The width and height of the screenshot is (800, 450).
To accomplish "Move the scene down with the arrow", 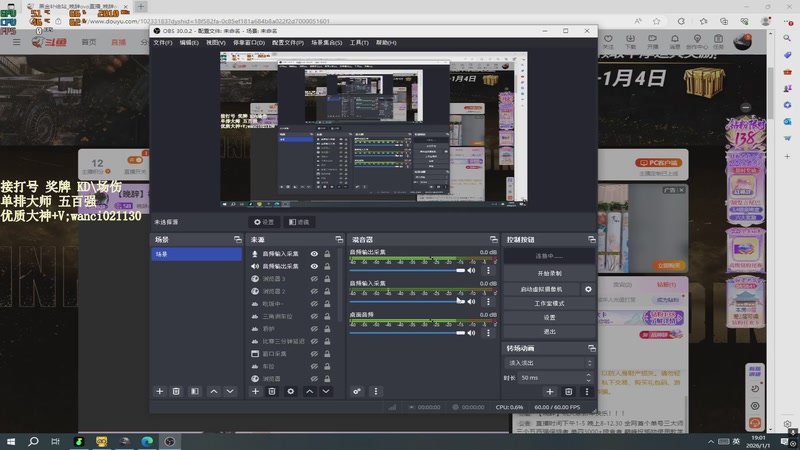I will click(230, 391).
